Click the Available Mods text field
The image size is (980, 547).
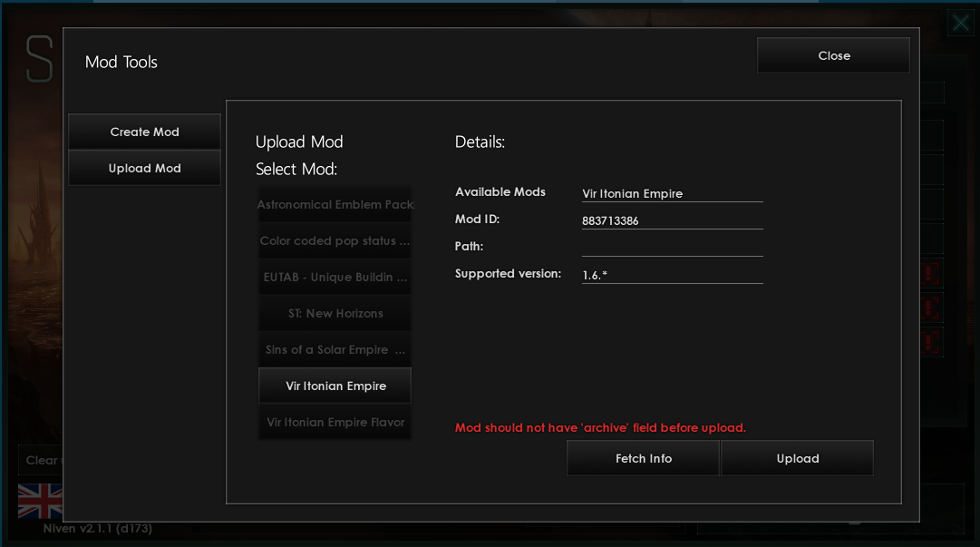click(x=672, y=193)
